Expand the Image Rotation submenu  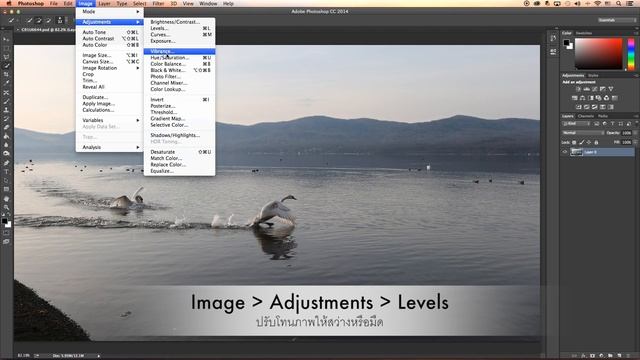109,68
